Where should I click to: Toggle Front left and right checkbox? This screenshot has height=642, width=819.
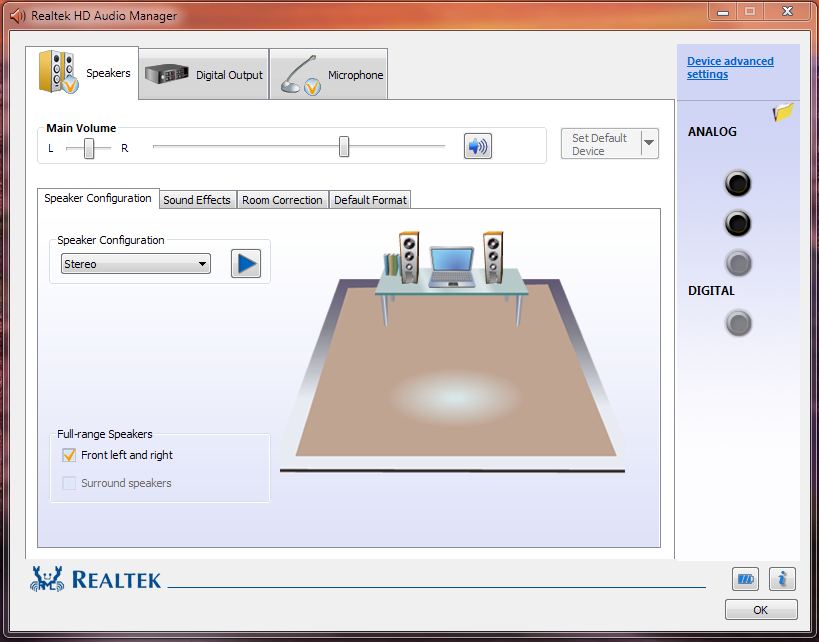[x=69, y=455]
